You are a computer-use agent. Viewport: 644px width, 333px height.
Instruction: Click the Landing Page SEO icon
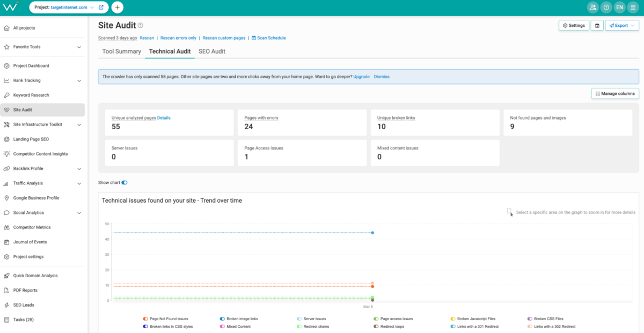click(x=6, y=139)
